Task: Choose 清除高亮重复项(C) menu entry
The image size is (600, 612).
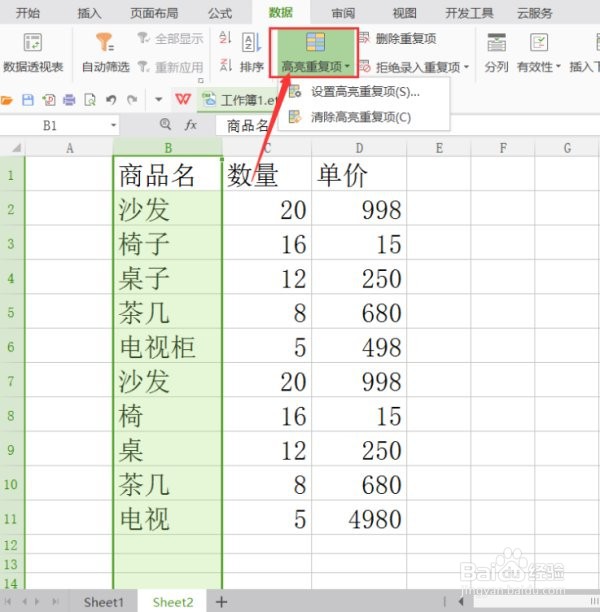Action: pyautogui.click(x=364, y=117)
